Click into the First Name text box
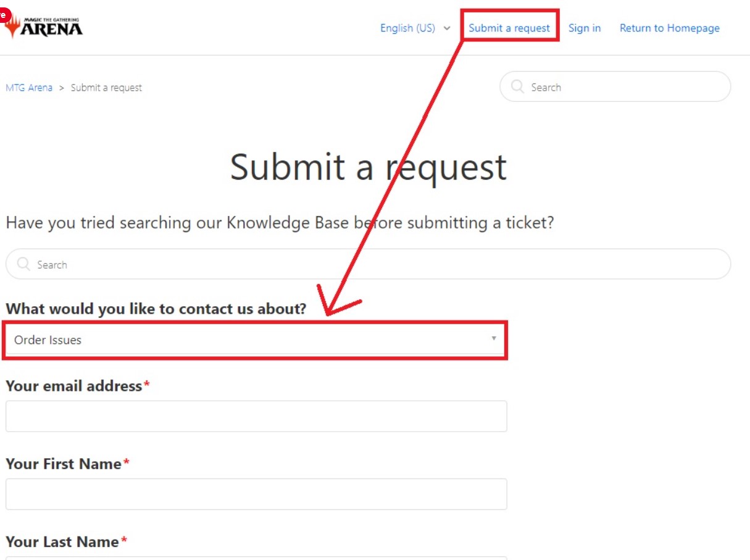The image size is (750, 560). [x=256, y=494]
